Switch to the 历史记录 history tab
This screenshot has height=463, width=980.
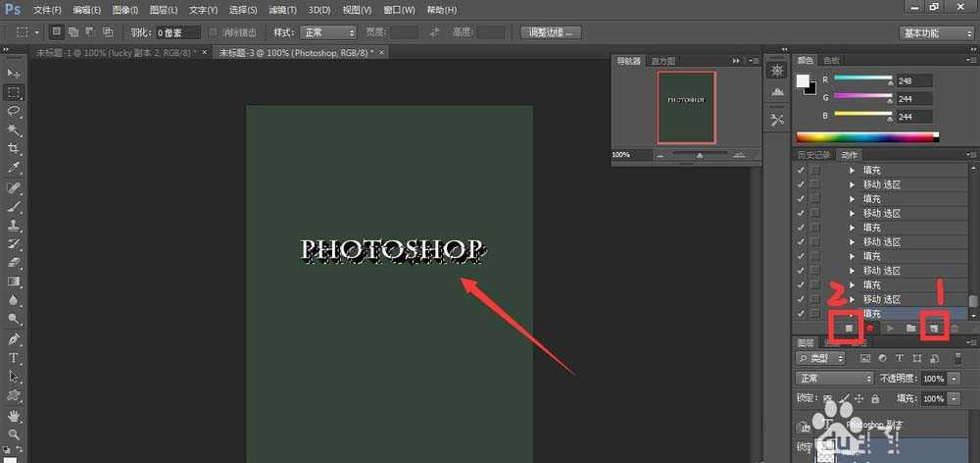pos(812,155)
